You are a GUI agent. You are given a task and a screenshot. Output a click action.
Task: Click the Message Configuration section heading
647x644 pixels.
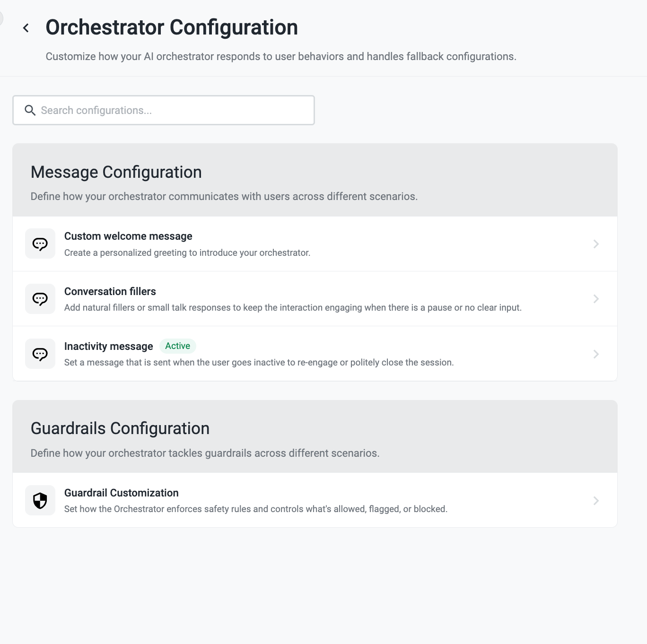(x=116, y=172)
